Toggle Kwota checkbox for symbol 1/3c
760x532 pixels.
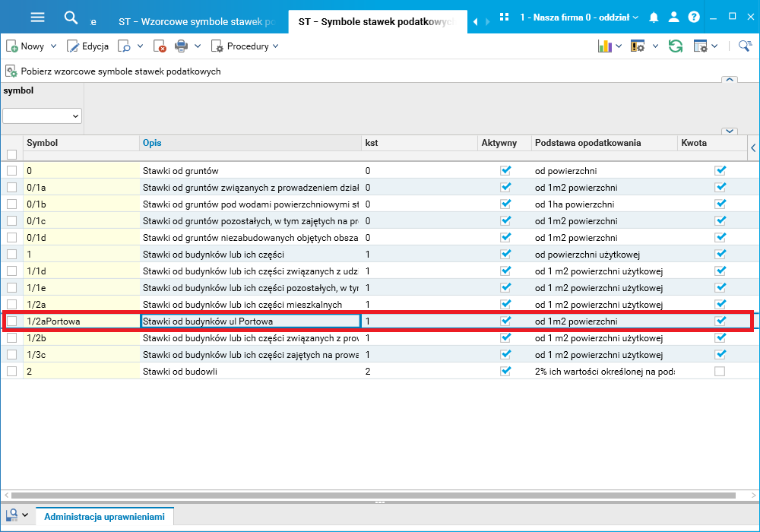[x=720, y=355]
